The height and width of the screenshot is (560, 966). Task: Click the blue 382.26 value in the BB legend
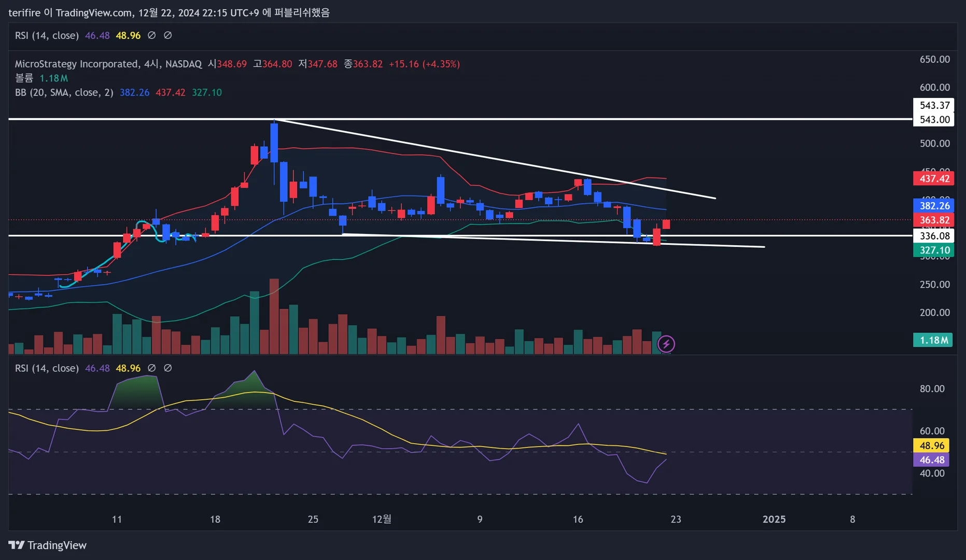tap(134, 92)
